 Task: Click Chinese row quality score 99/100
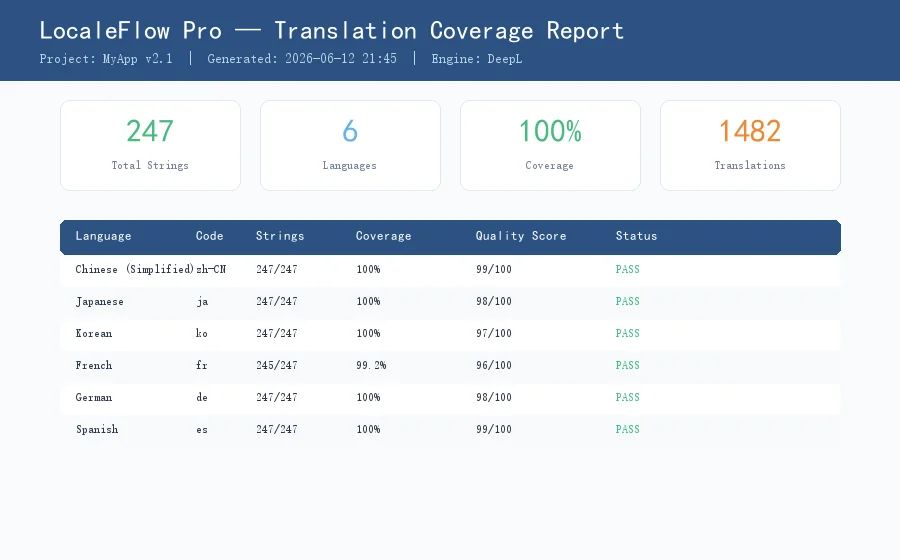494,269
